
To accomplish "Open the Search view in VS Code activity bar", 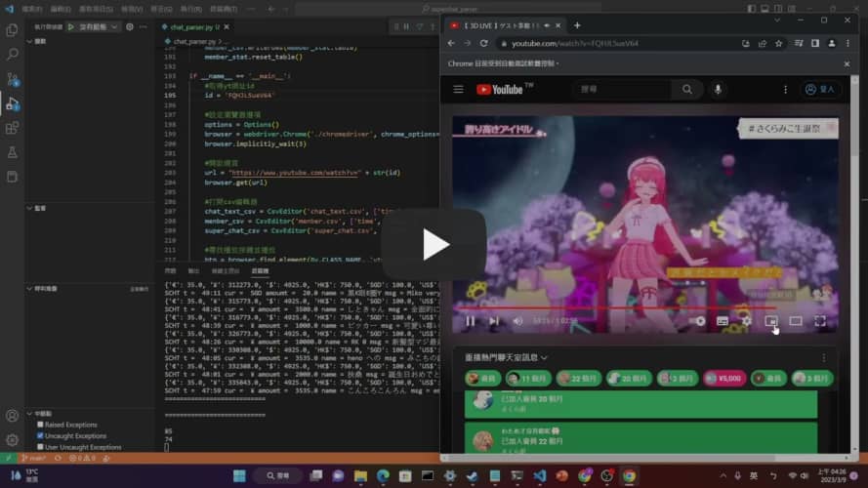I will click(x=12, y=55).
